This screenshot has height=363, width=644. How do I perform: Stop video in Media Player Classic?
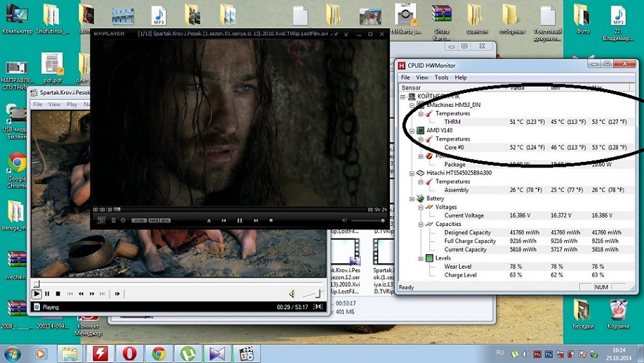pos(58,293)
